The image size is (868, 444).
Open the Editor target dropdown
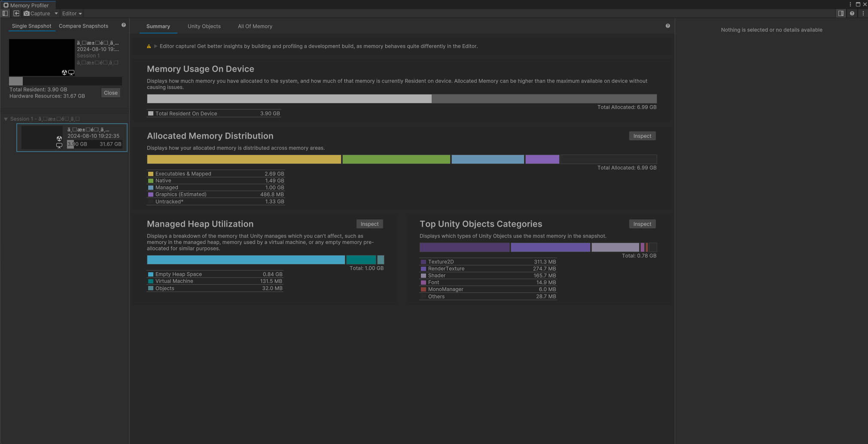click(x=72, y=13)
